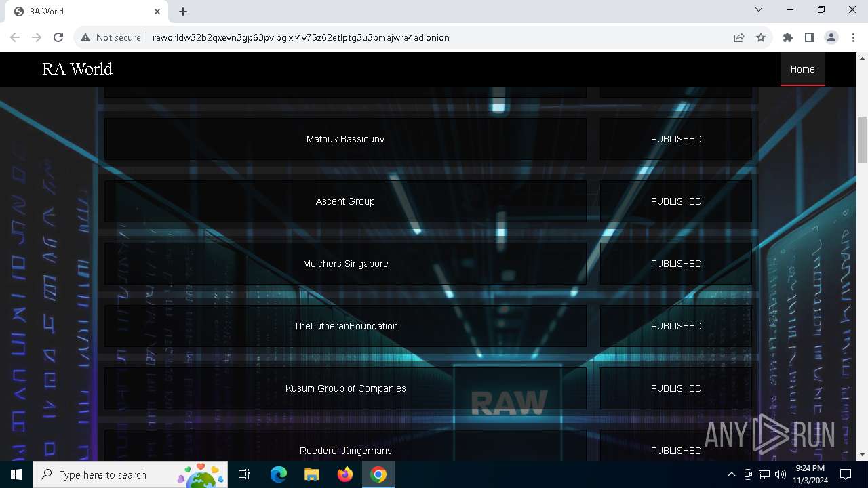The image size is (868, 488).
Task: Open a new browser tab
Action: coord(183,11)
